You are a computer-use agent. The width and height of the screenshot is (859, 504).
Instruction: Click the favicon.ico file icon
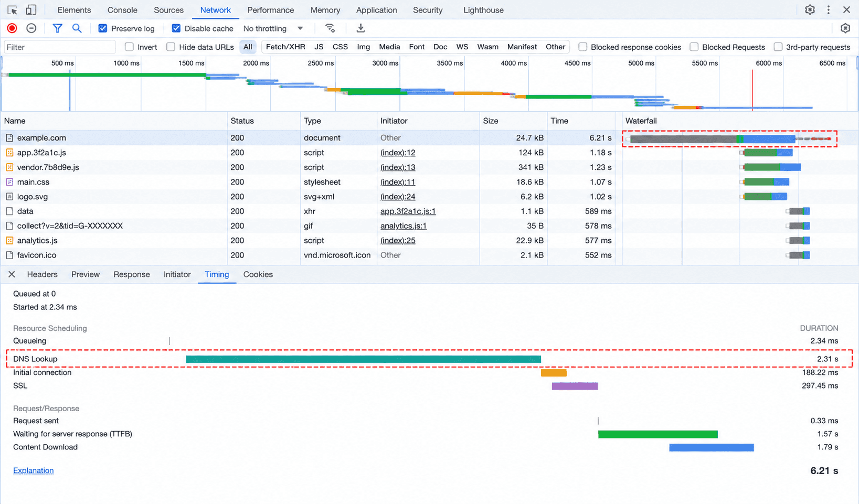pyautogui.click(x=9, y=255)
